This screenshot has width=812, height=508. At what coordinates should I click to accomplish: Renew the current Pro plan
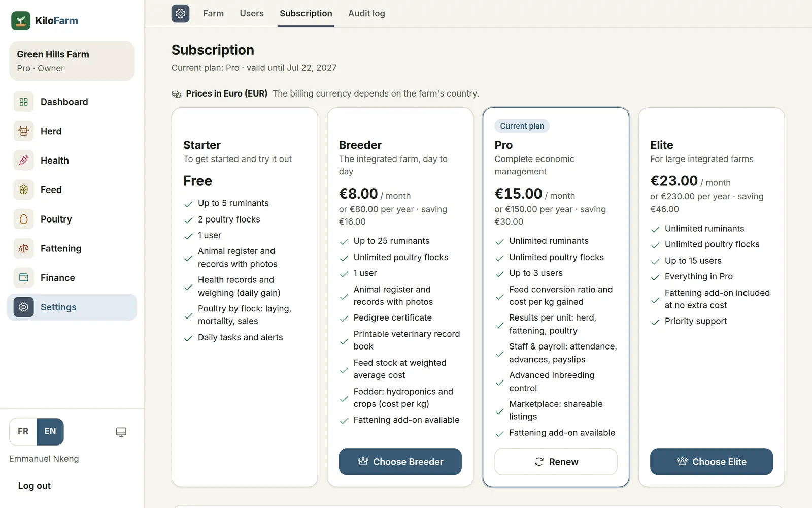tap(556, 462)
